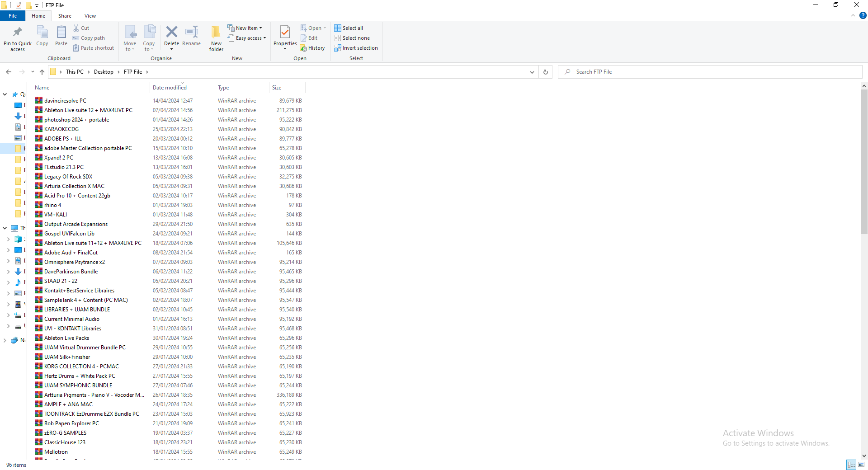Image resolution: width=868 pixels, height=470 pixels.
Task: Click the Mellotron archive icon
Action: [x=39, y=451]
